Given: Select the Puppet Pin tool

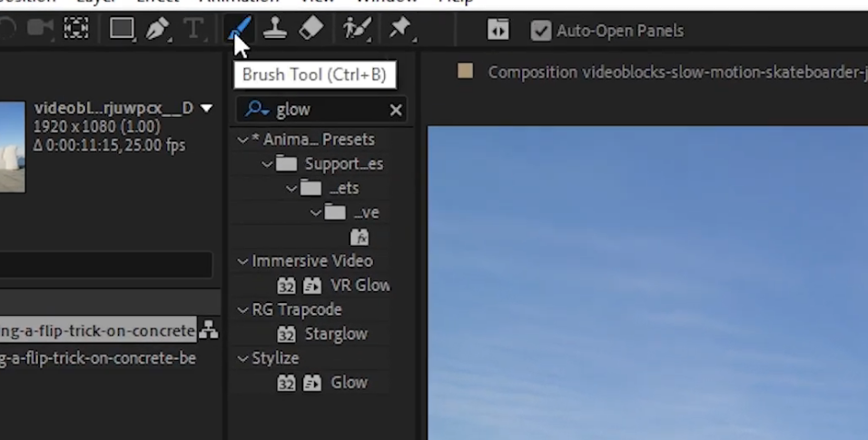Looking at the screenshot, I should tap(400, 28).
